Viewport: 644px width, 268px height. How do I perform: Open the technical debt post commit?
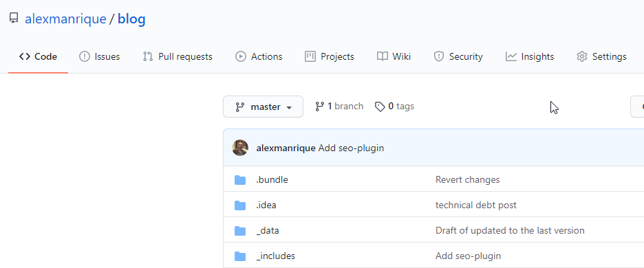[476, 205]
